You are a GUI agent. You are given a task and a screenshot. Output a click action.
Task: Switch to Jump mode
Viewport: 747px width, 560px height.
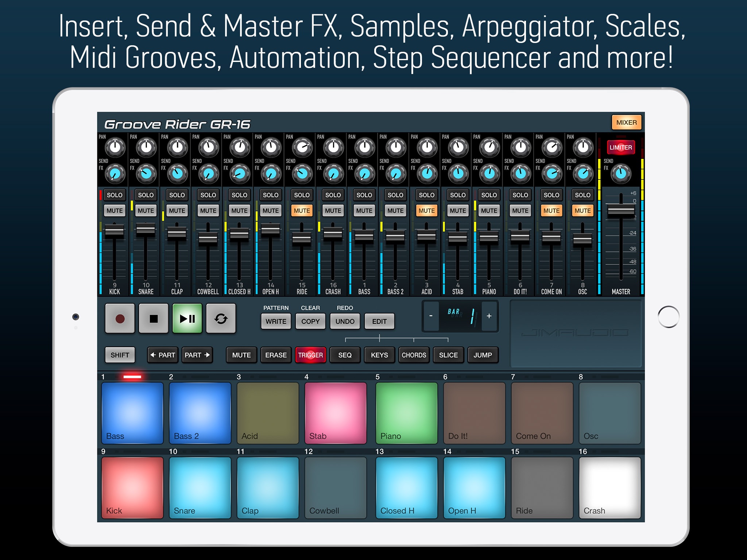483,355
